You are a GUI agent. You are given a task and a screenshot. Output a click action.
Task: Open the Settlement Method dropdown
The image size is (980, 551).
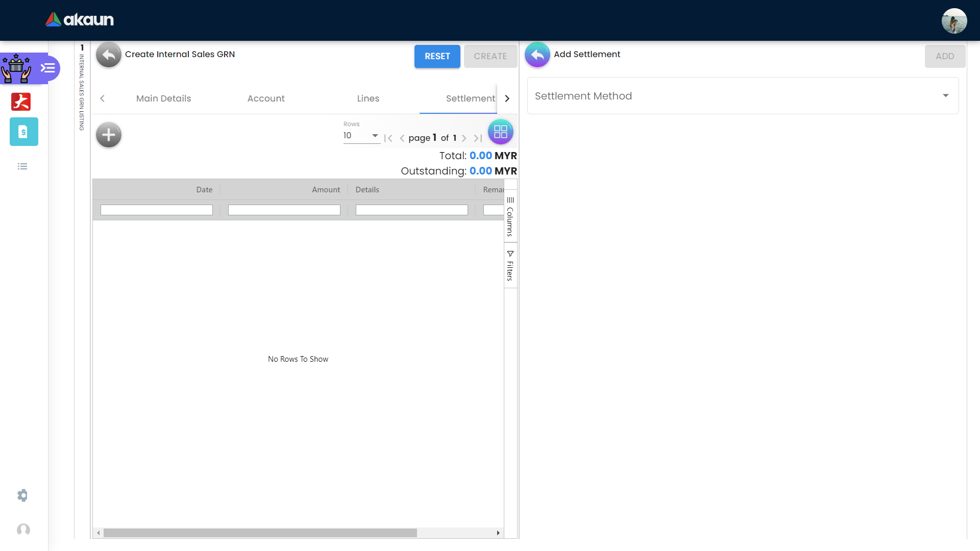point(743,96)
